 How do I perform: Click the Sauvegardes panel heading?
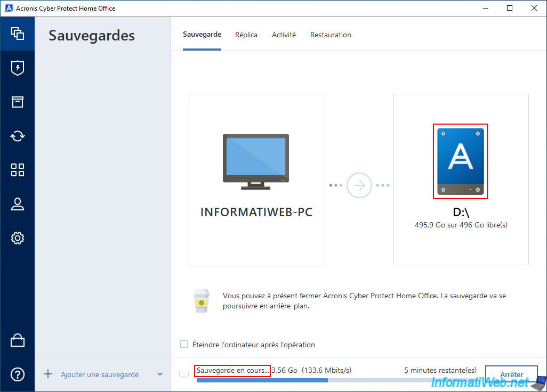click(x=91, y=36)
